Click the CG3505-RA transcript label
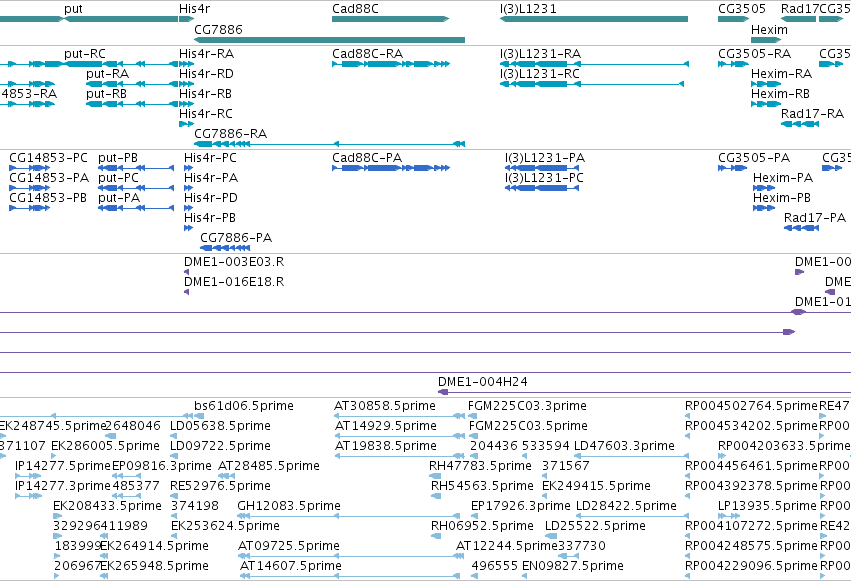Viewport: 851px width, 581px height. (754, 54)
